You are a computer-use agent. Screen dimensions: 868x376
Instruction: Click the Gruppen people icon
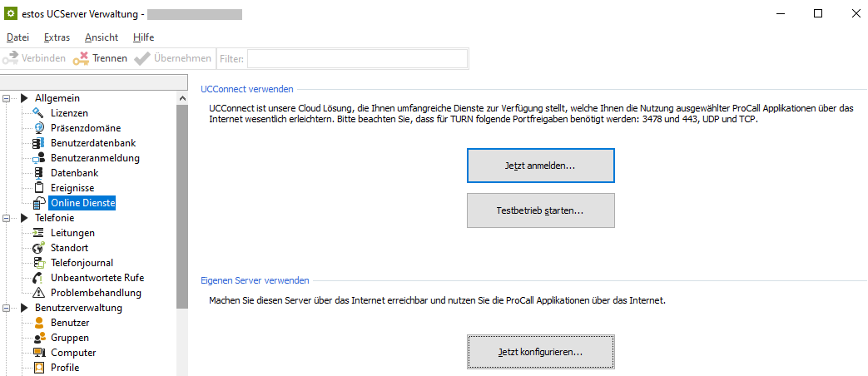pos(39,337)
